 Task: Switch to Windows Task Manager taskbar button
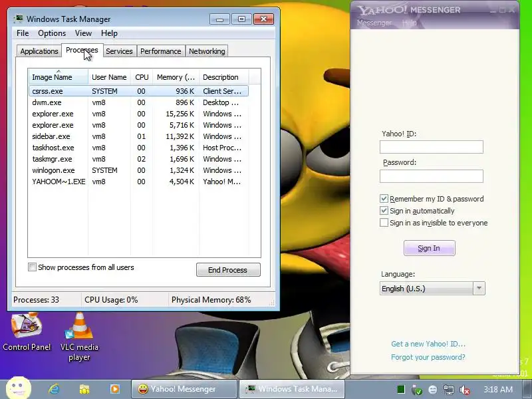292,389
